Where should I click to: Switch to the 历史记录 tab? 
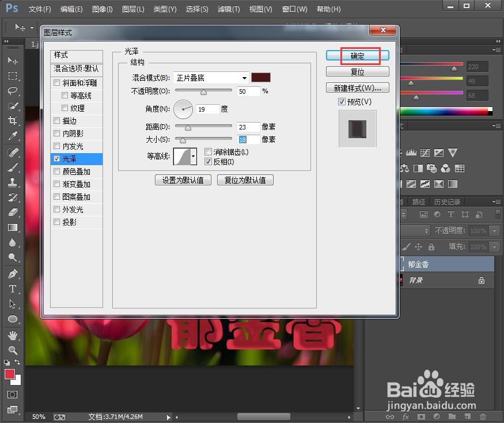[447, 201]
